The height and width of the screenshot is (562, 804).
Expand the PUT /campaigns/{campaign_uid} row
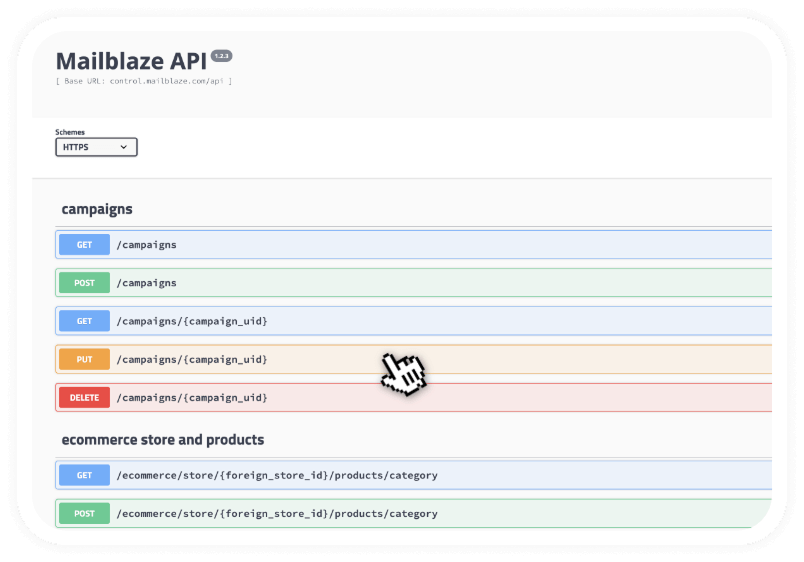[413, 359]
